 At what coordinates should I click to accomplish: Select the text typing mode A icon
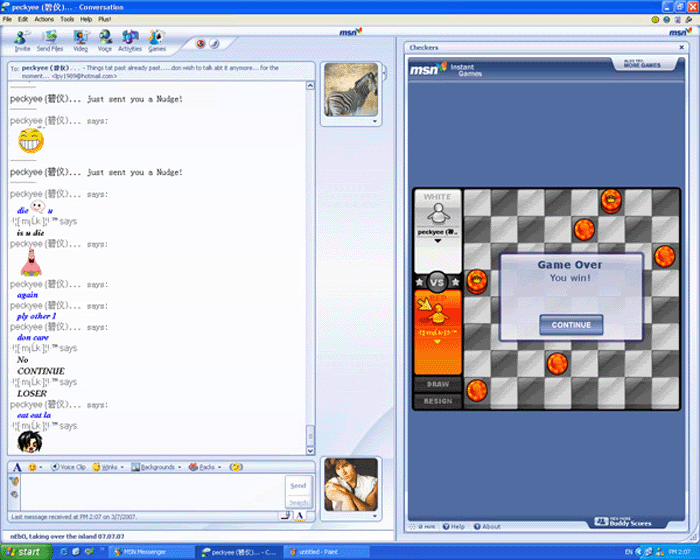pyautogui.click(x=300, y=516)
